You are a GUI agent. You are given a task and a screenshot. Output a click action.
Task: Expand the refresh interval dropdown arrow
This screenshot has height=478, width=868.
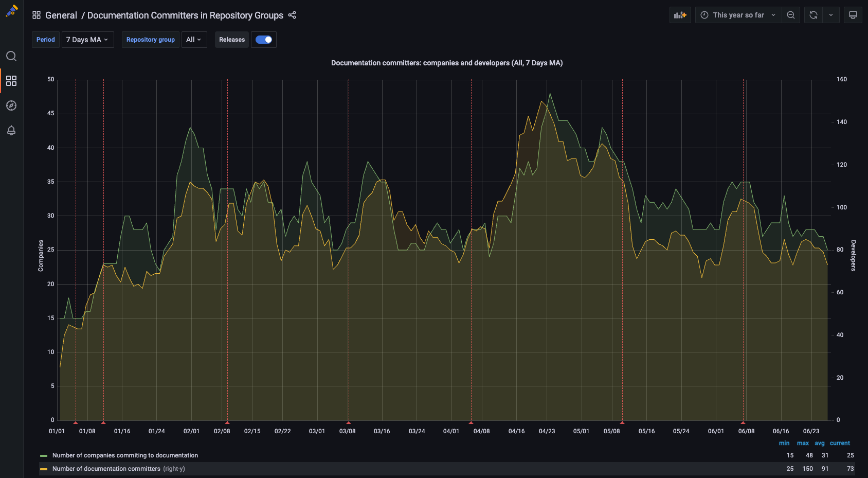(831, 15)
